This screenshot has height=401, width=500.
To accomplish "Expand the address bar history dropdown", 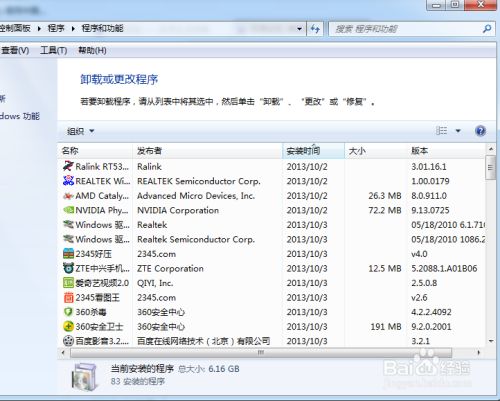I will pos(299,29).
